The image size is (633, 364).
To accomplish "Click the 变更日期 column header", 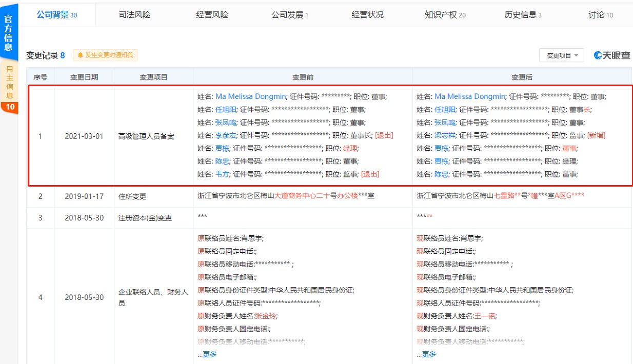I will coord(84,77).
